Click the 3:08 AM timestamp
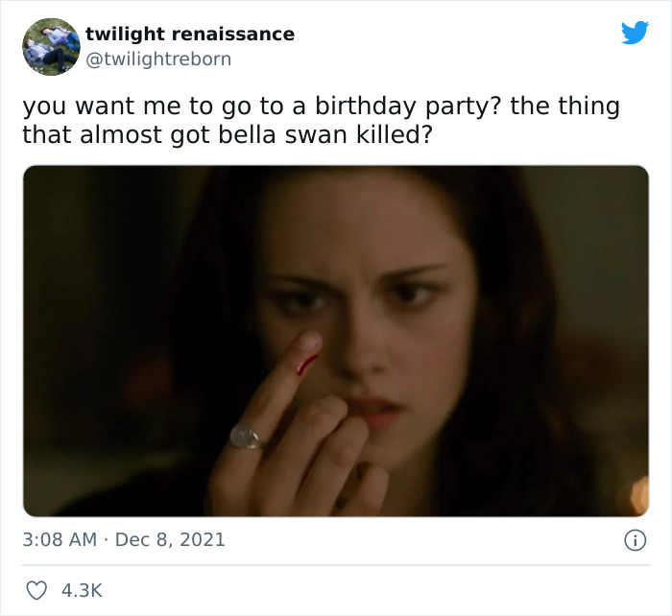The image size is (672, 616). pyautogui.click(x=60, y=539)
